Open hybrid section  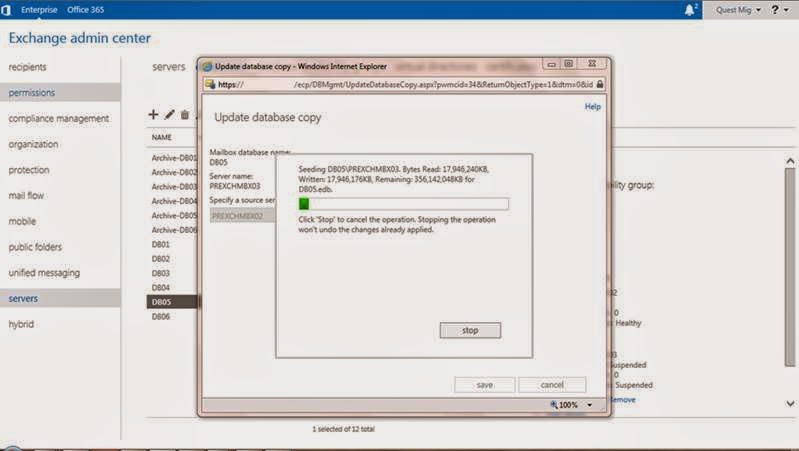pyautogui.click(x=21, y=324)
